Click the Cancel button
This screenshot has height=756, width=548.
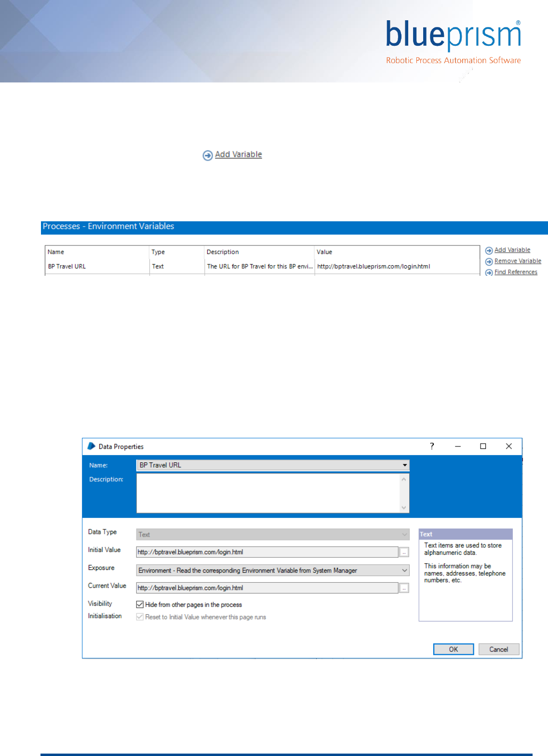pyautogui.click(x=499, y=649)
